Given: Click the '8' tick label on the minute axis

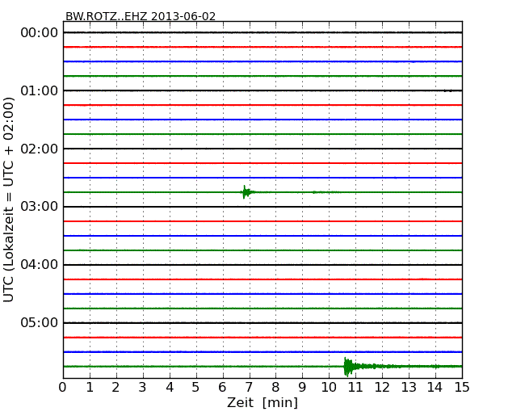Looking at the screenshot, I should [x=275, y=387].
